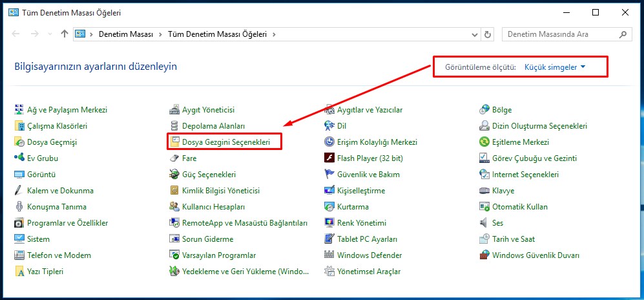Expand the chevron after Denetim Masası breadcrumb
The height and width of the screenshot is (300, 644).
[x=161, y=34]
